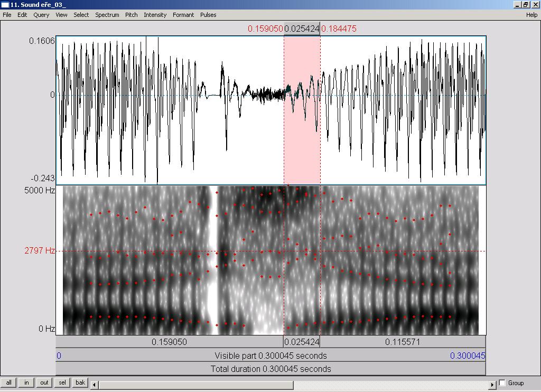Image resolution: width=541 pixels, height=392 pixels.
Task: Play the Visible part 0.300045 seconds bar
Action: (270, 356)
